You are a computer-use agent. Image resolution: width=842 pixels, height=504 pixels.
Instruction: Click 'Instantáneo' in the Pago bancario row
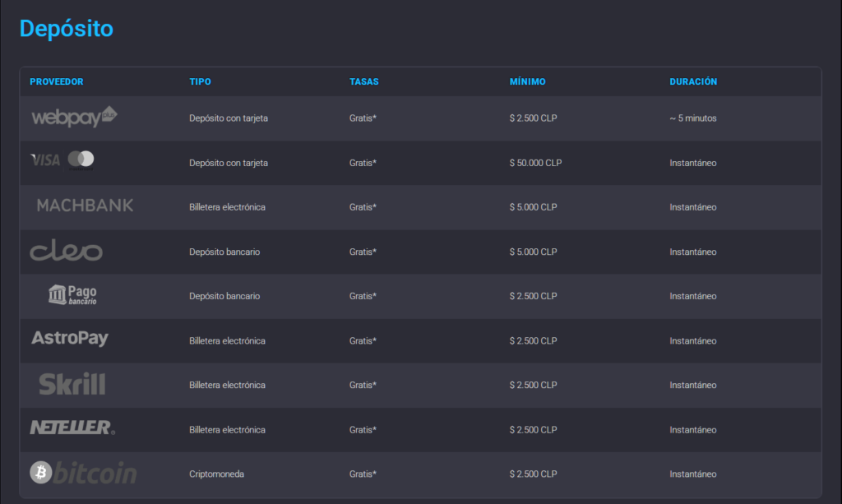click(692, 296)
